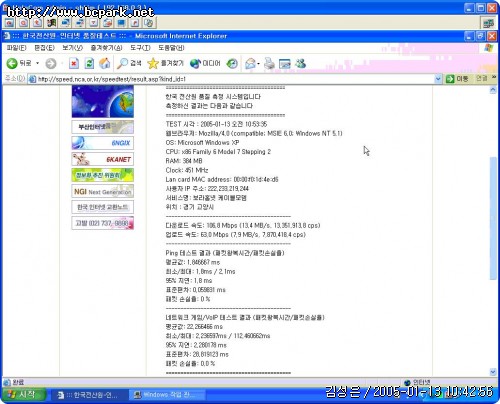Open the 부산인터넷 banner link

[103, 127]
